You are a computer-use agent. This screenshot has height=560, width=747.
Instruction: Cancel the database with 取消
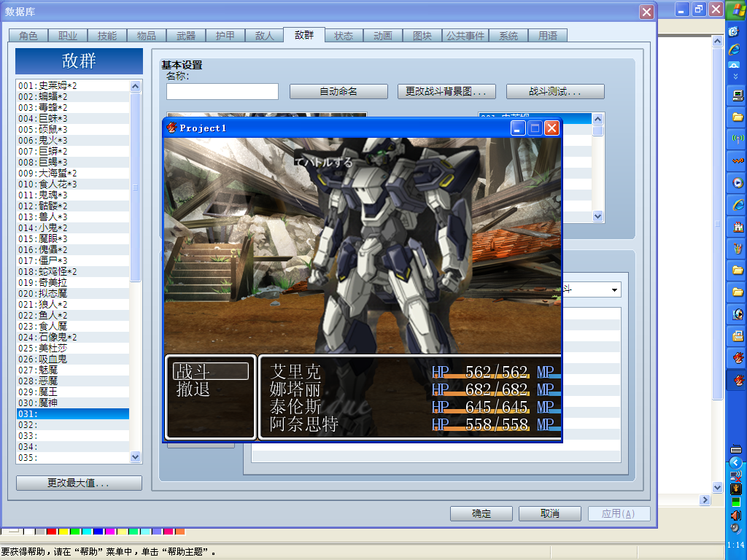pos(550,513)
